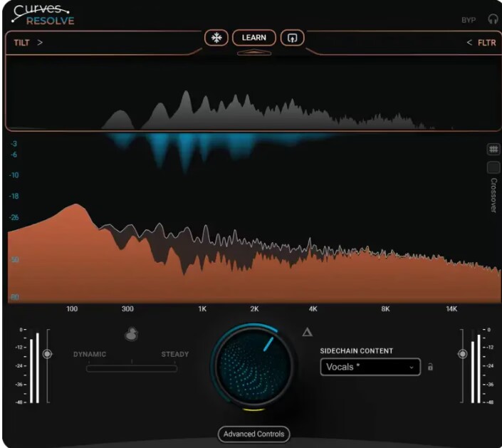Toggle the delta triangle icon

point(308,332)
